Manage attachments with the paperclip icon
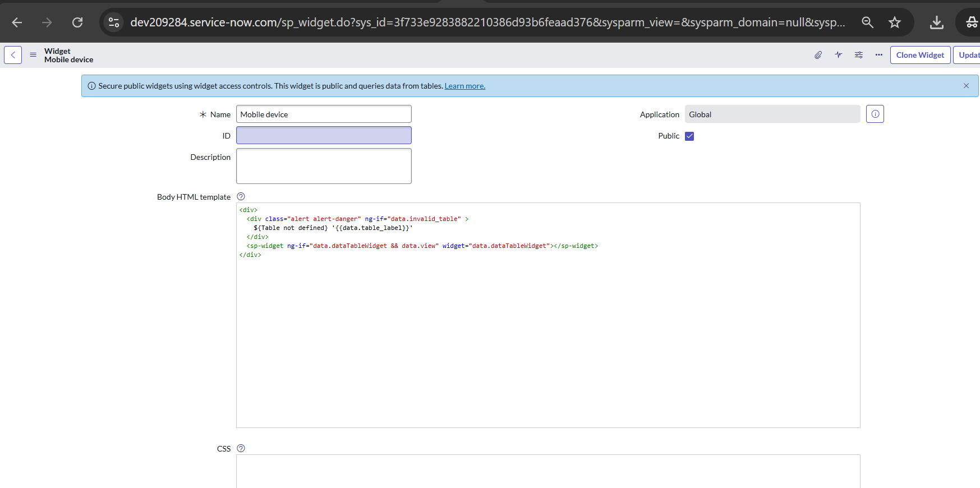Viewport: 980px width, 488px height. (818, 55)
